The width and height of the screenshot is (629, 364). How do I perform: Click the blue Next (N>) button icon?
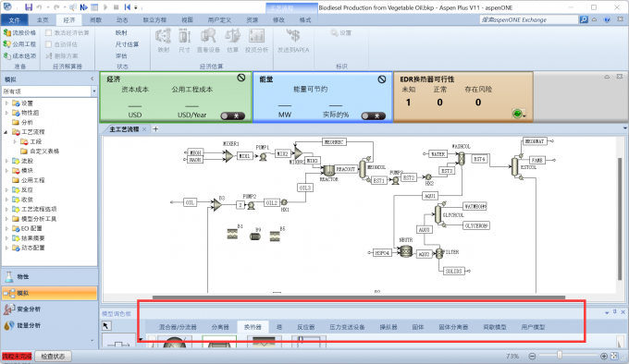coord(83,7)
